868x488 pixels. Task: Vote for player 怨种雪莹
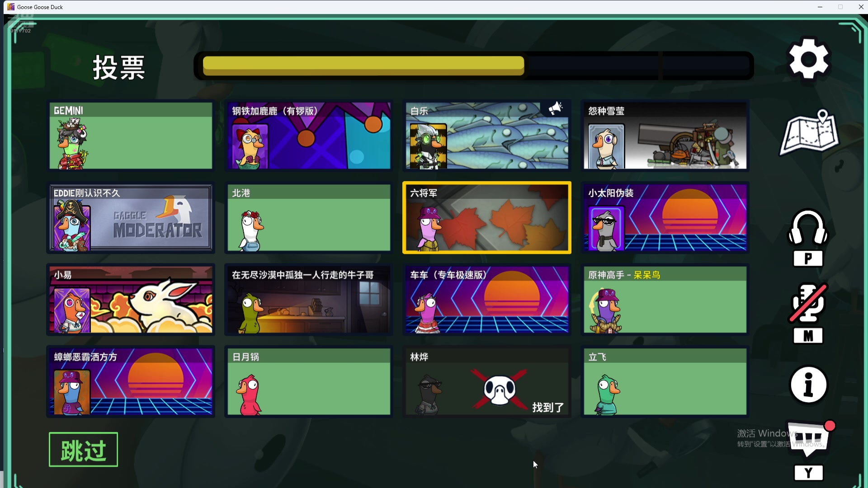pos(665,136)
